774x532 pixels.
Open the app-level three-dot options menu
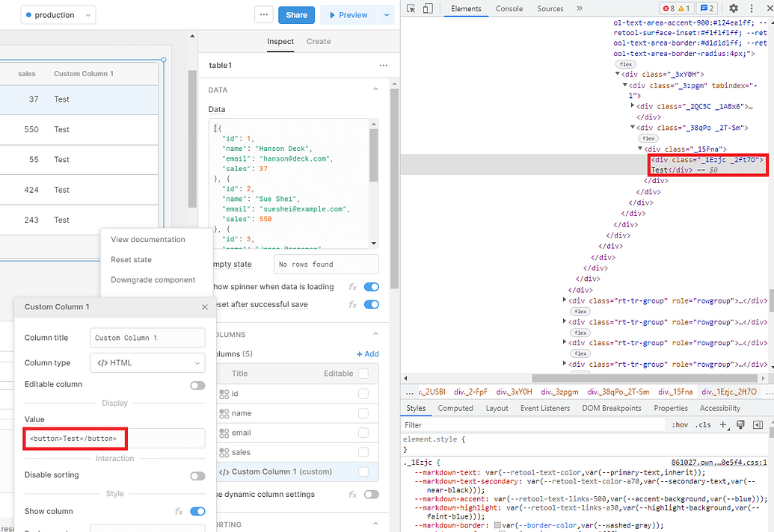point(265,15)
